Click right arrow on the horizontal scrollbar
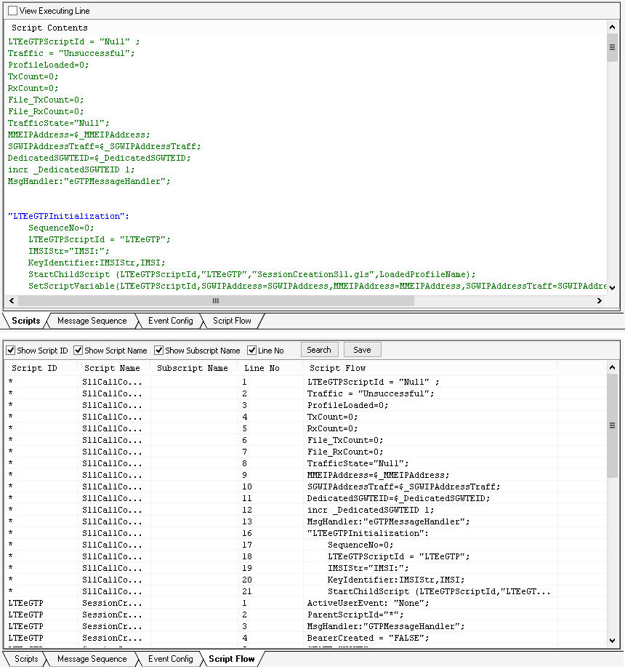Screen dimensions: 625x672 [600, 300]
